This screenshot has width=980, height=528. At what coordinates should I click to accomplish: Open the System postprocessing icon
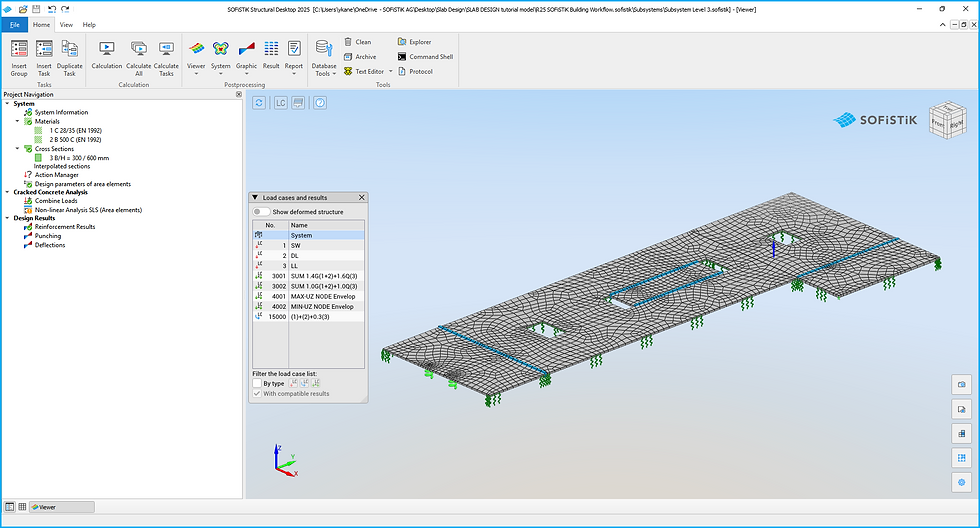coord(221,49)
